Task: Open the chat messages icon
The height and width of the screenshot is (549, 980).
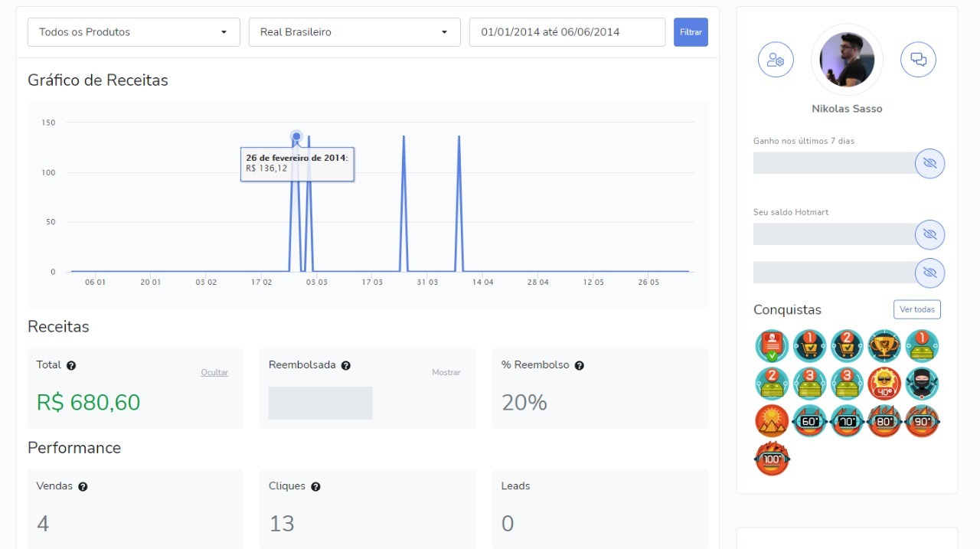Action: coord(918,60)
